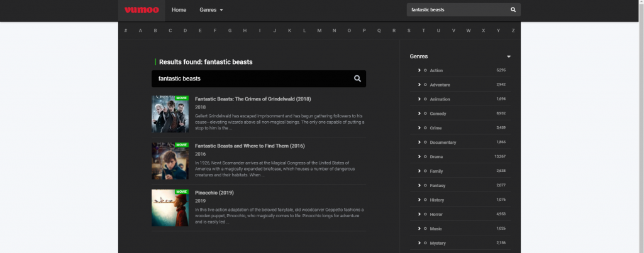This screenshot has height=253, width=644.
Task: Browse titles starting with C
Action: (170, 31)
